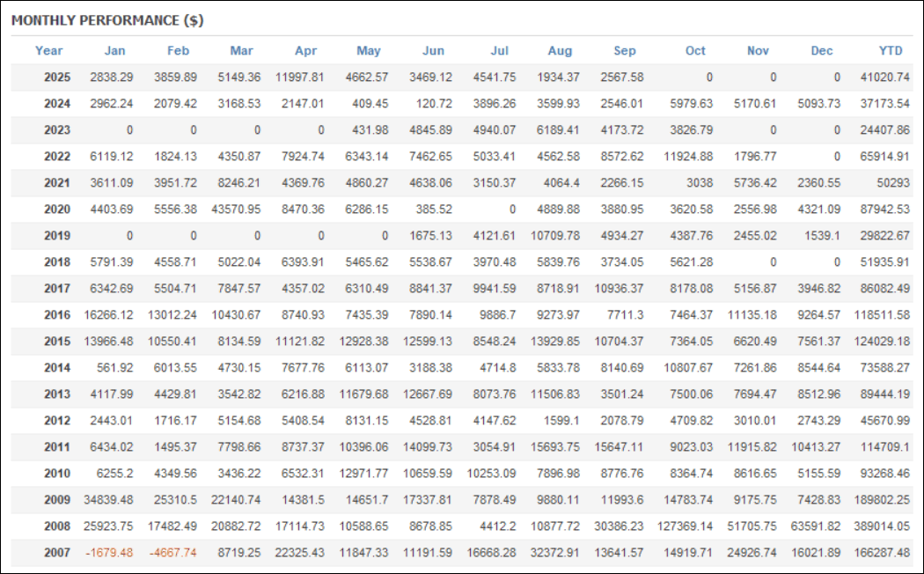Select the Mar column header

click(x=241, y=51)
